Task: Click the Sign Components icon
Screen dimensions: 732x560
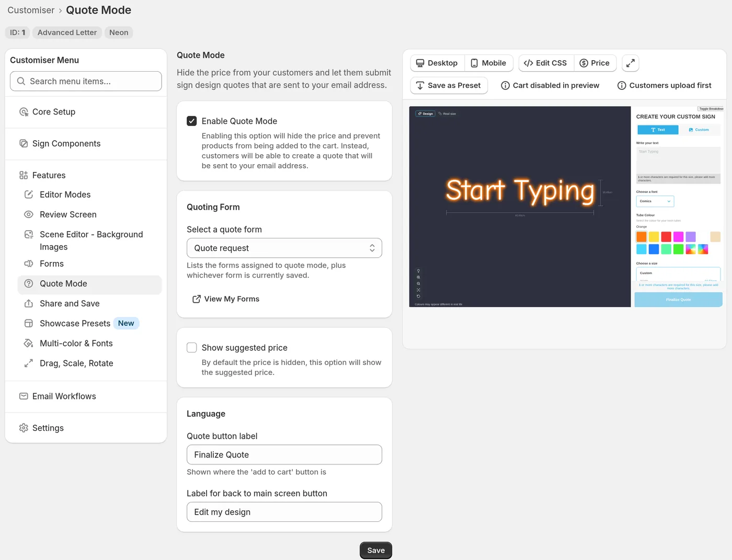Action: [x=24, y=143]
